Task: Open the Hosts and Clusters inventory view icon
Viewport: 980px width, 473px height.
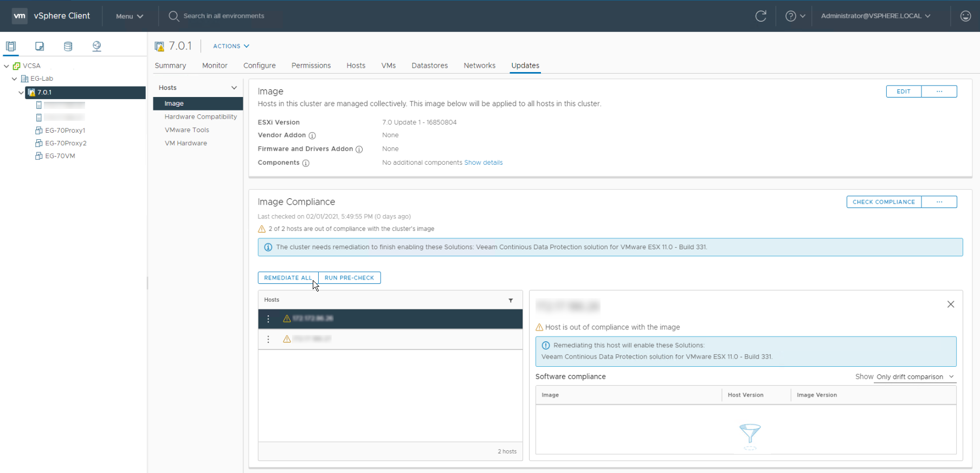Action: [x=11, y=46]
